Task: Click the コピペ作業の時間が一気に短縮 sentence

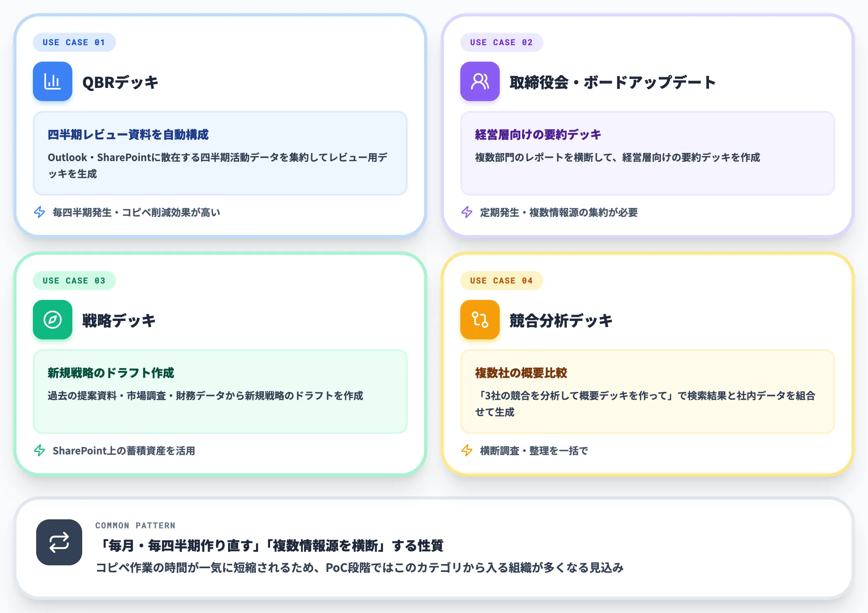Action: click(360, 568)
